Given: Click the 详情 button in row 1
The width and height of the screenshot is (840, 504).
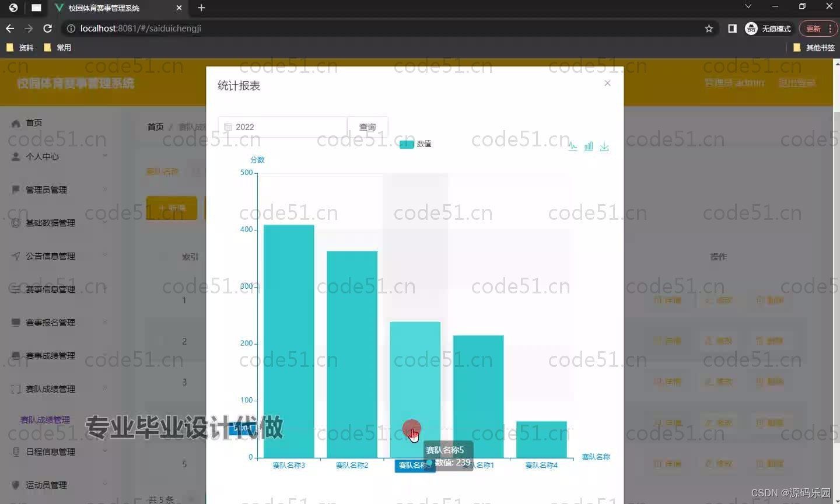Looking at the screenshot, I should click(x=667, y=300).
